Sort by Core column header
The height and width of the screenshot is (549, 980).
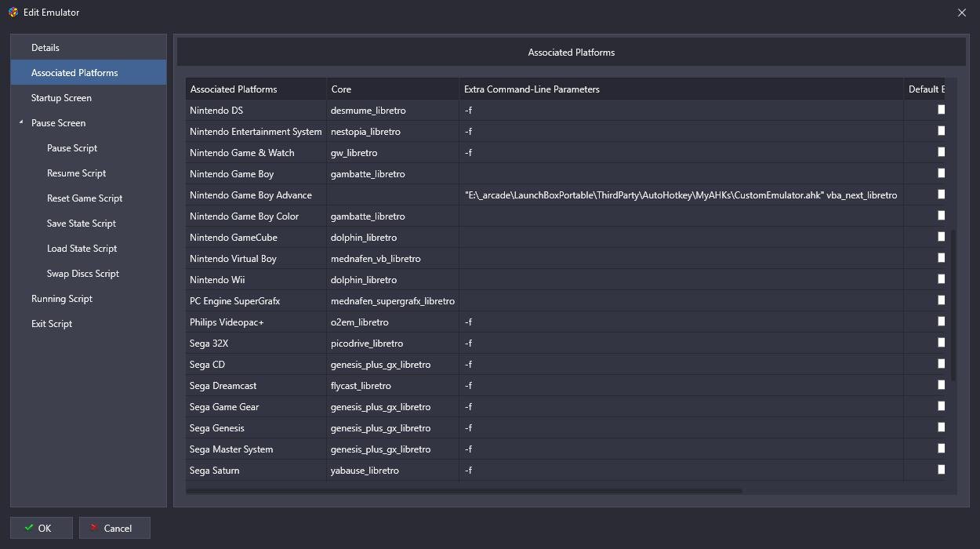(393, 89)
